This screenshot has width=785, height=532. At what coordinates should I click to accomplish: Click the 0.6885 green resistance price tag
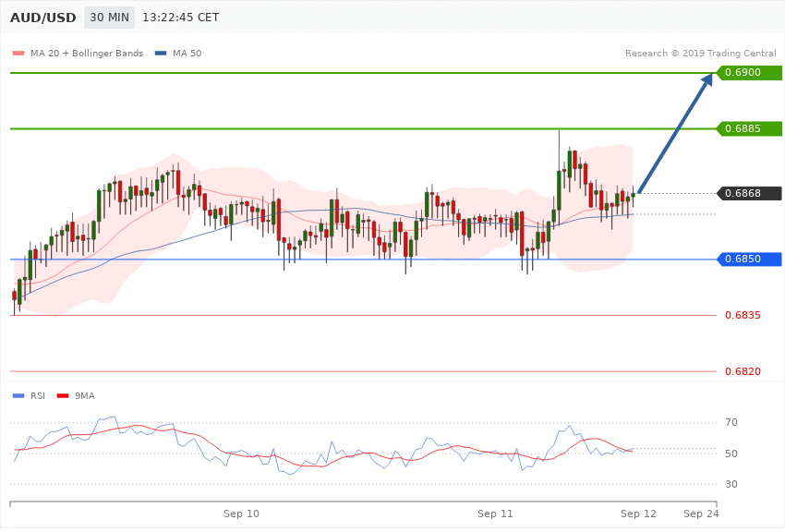point(749,128)
